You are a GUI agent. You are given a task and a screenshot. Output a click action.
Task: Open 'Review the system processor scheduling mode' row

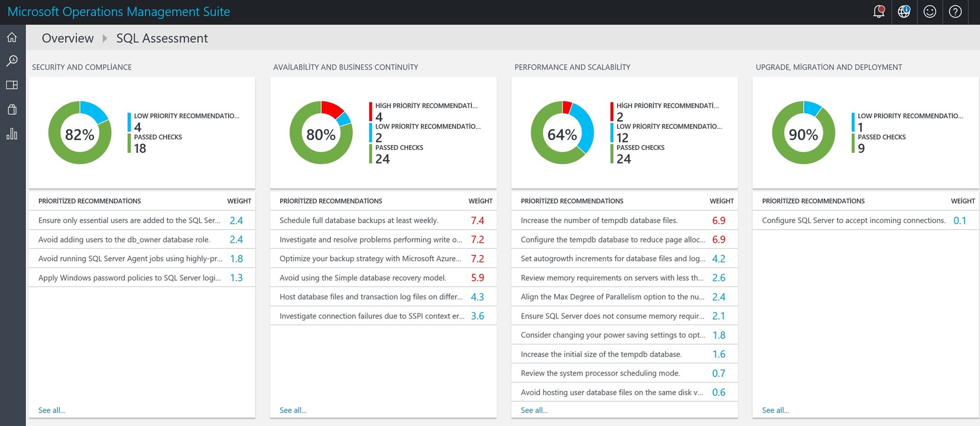[x=624, y=373]
